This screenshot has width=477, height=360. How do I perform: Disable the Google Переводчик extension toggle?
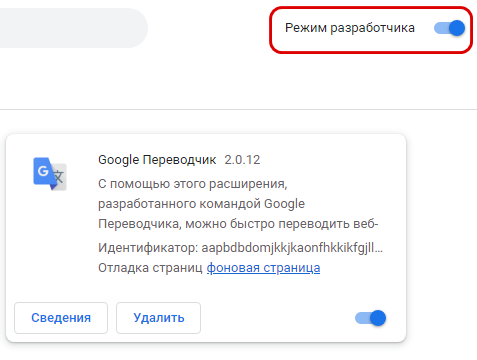370,318
